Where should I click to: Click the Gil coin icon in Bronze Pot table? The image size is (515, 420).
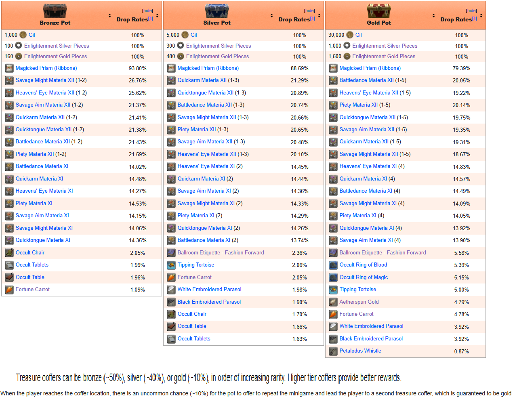(x=23, y=35)
